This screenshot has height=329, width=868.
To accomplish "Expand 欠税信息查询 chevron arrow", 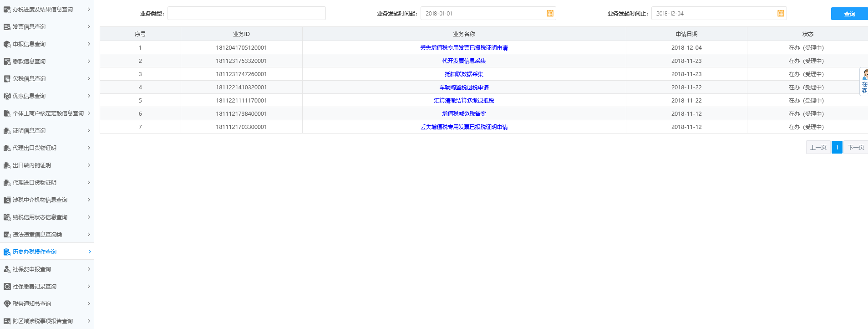I will 89,78.
